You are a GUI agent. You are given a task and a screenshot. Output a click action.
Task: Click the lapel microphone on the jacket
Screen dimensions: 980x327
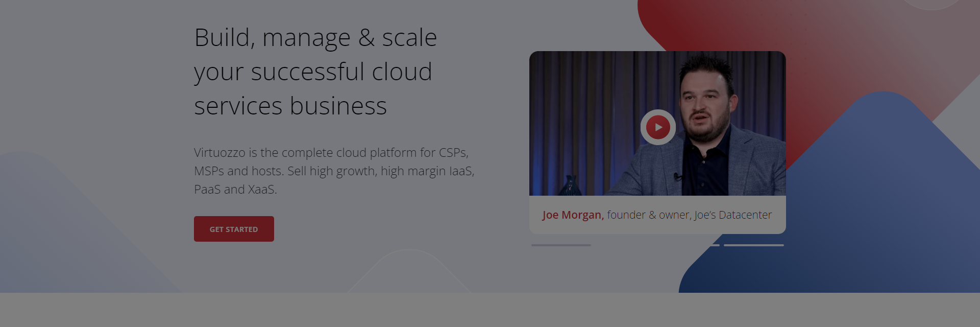[677, 177]
